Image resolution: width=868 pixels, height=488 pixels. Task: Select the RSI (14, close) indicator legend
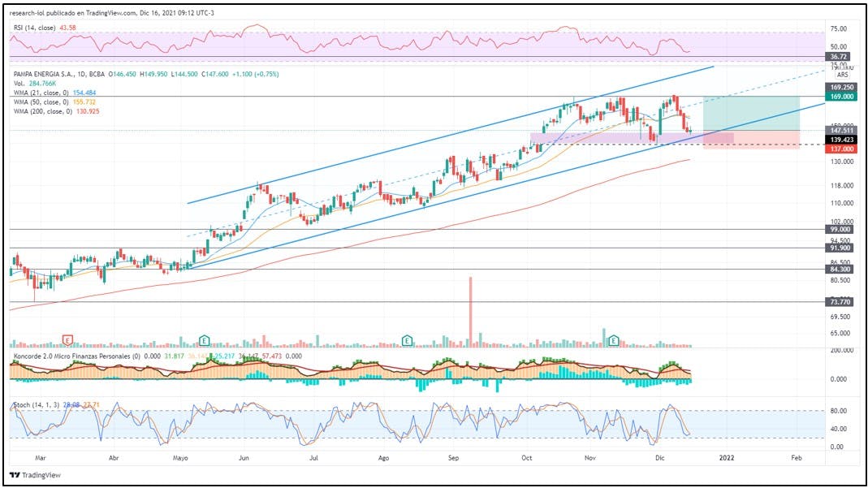45,28
